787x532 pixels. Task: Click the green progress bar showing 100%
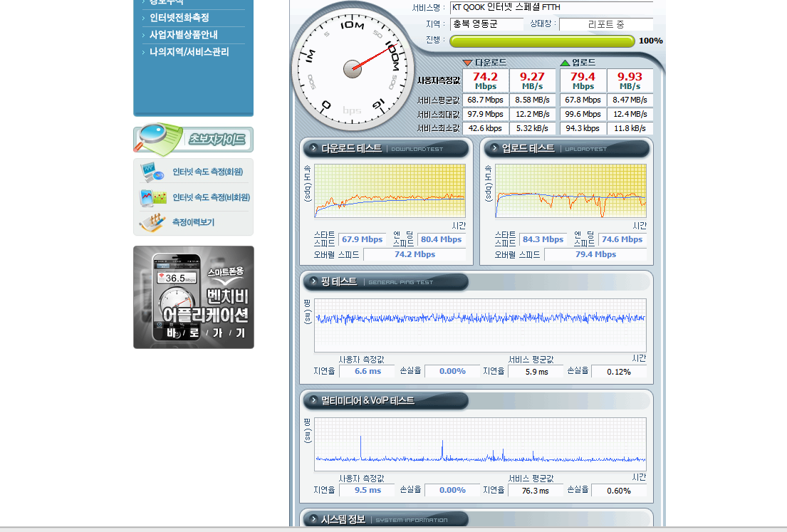point(542,41)
